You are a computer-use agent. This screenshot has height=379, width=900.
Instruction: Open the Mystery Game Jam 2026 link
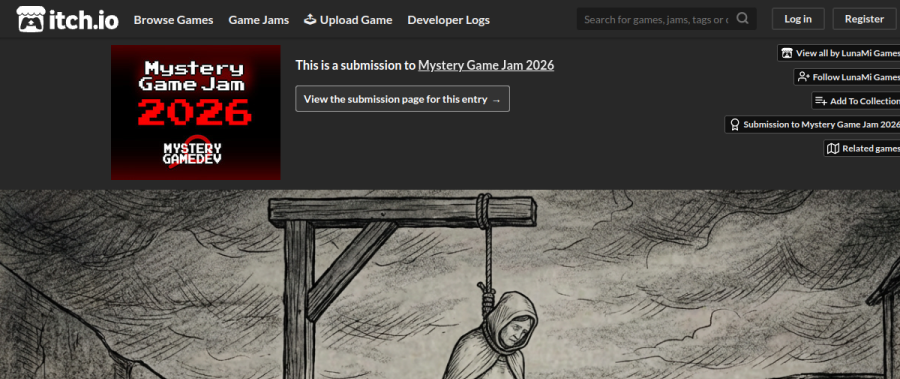pyautogui.click(x=486, y=65)
